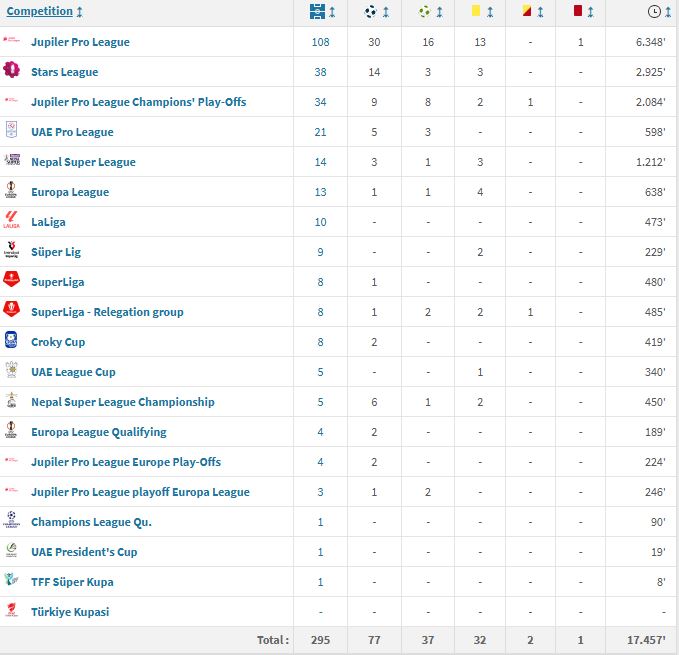
Task: Click the 9 appearances in Süper Lig
Action: coord(320,252)
